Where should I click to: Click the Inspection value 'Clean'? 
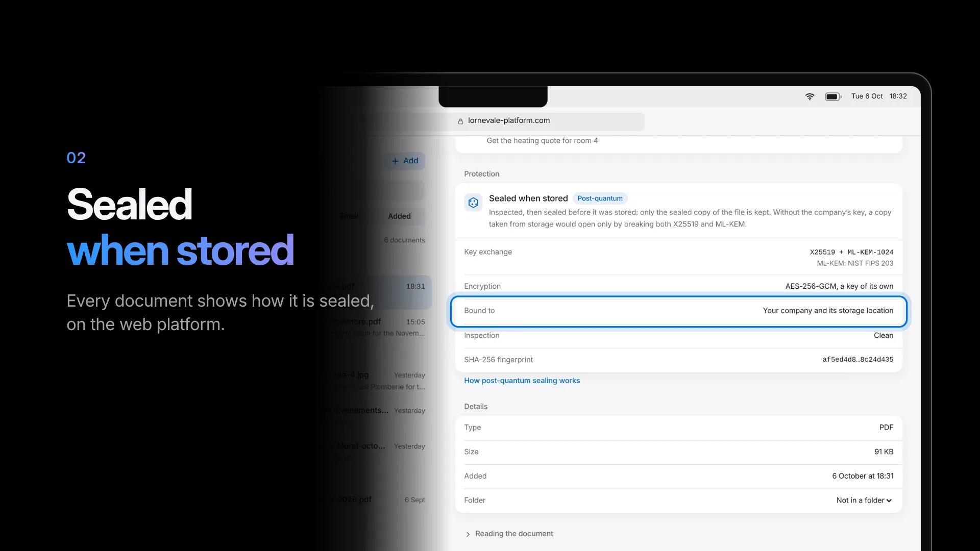(884, 335)
